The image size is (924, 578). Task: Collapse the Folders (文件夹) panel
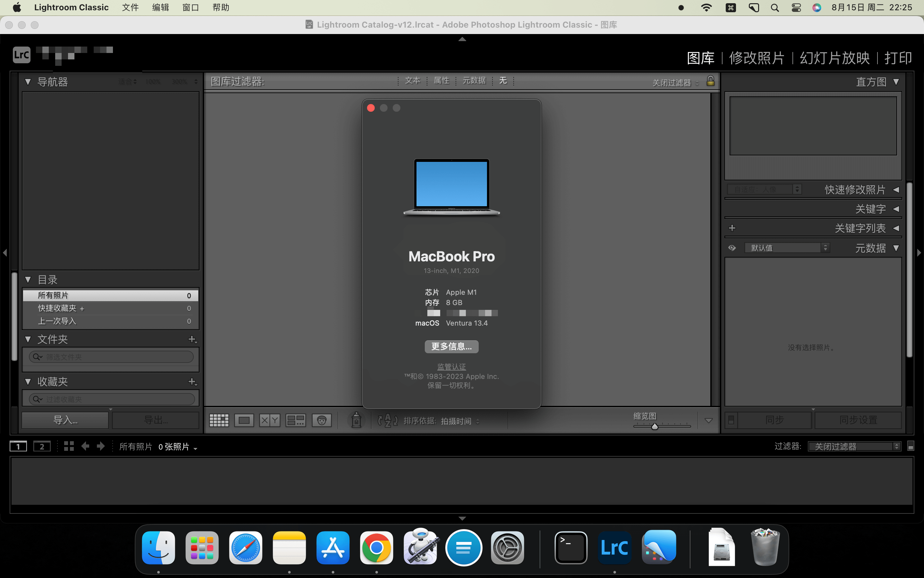pyautogui.click(x=28, y=339)
